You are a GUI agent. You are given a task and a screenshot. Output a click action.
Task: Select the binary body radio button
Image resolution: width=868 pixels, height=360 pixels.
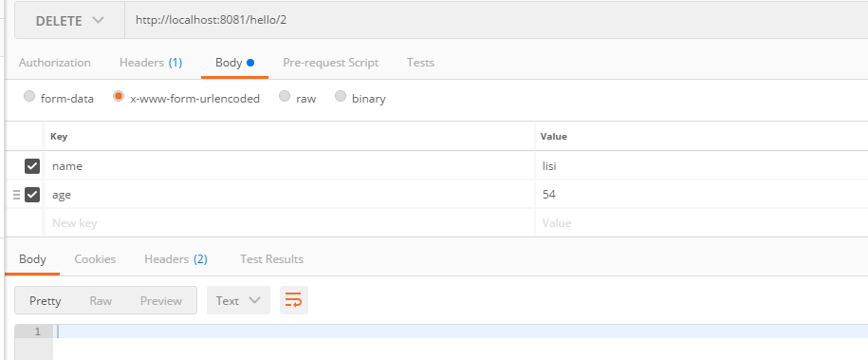[x=341, y=97]
